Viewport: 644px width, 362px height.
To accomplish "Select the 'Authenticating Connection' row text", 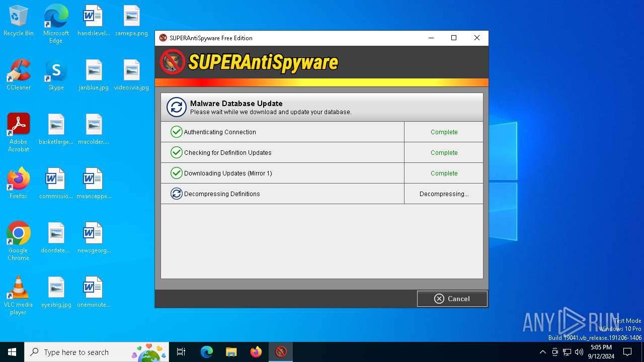I will [x=220, y=132].
